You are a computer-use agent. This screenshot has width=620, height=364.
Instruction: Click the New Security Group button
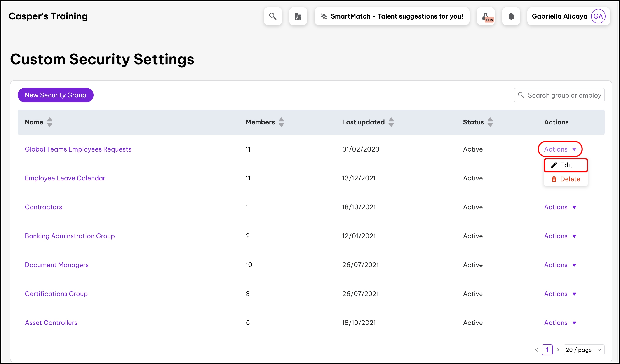pyautogui.click(x=55, y=95)
